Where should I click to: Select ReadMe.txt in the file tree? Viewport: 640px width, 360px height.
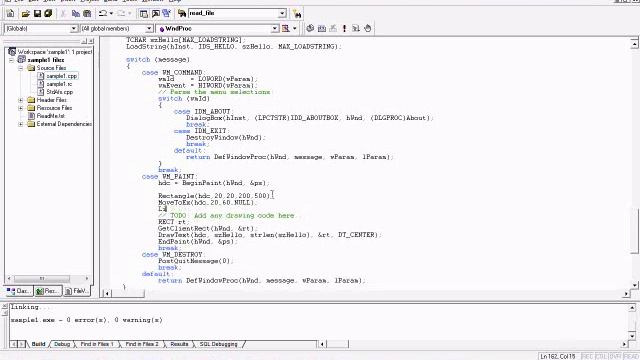pos(51,116)
